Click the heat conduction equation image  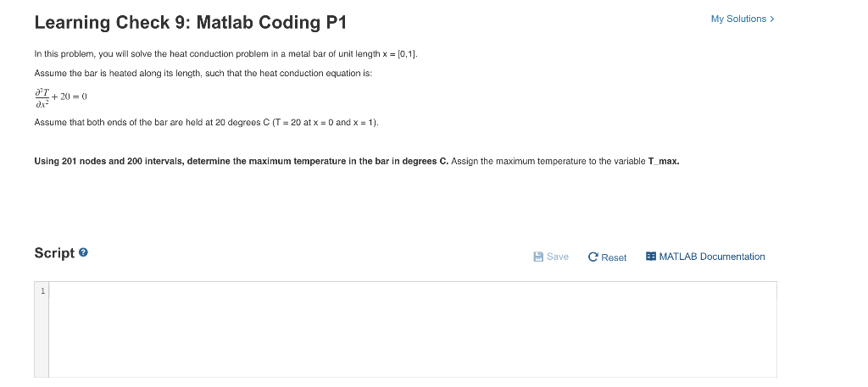[x=61, y=97]
